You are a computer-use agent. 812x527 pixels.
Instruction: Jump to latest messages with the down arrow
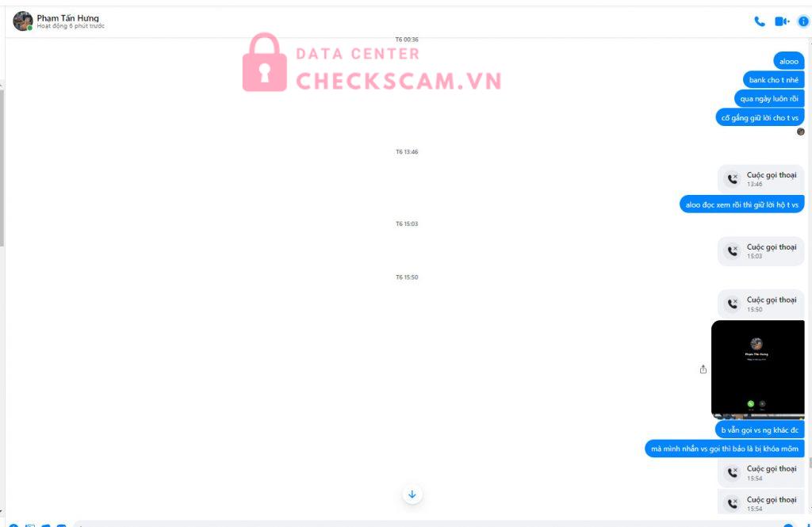click(x=412, y=495)
